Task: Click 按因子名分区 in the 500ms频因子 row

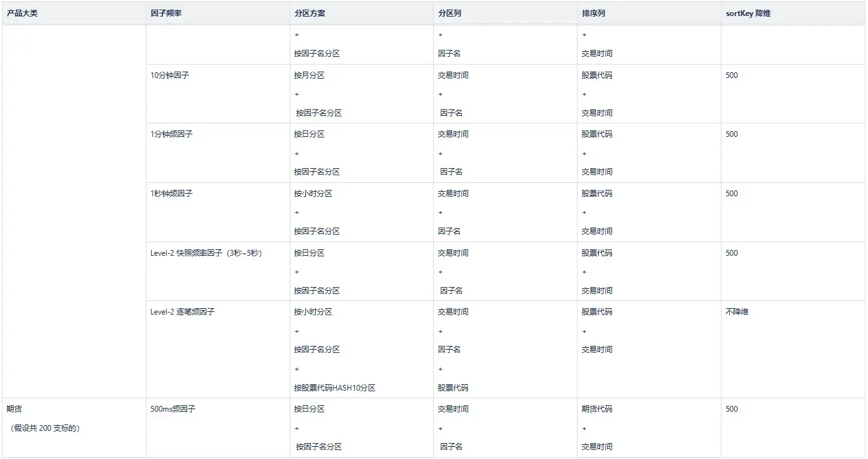Action: [x=319, y=447]
